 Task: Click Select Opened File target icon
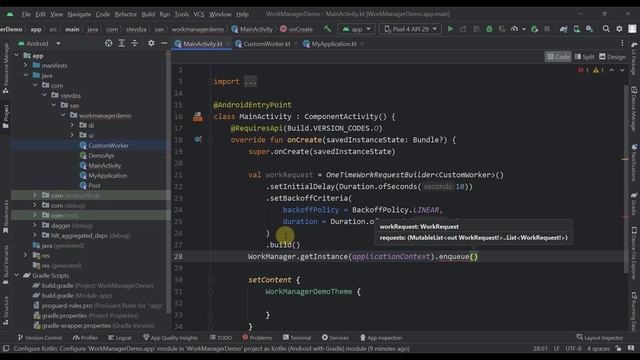[108, 43]
